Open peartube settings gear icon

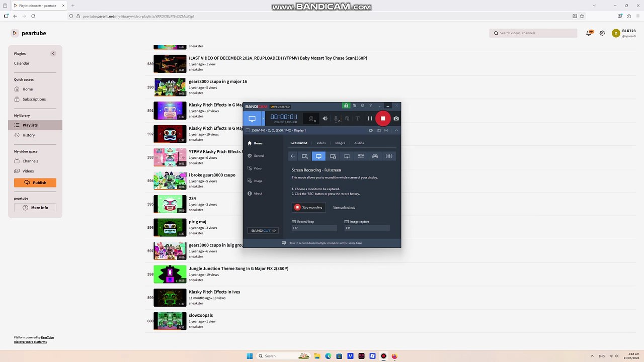pyautogui.click(x=602, y=33)
